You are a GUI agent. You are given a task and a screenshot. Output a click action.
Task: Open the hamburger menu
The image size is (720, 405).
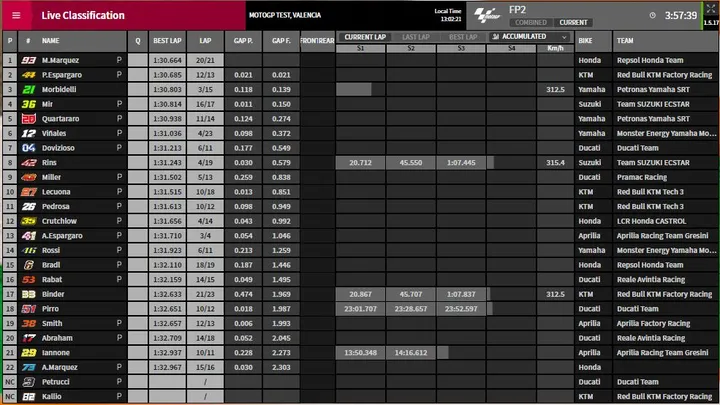(x=16, y=15)
